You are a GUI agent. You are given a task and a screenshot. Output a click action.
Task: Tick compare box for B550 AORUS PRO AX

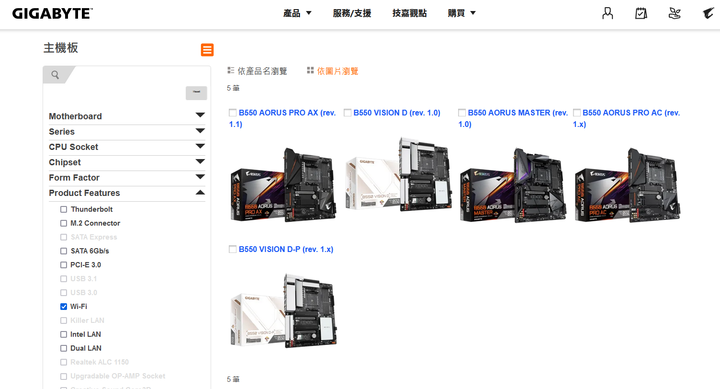(x=233, y=113)
